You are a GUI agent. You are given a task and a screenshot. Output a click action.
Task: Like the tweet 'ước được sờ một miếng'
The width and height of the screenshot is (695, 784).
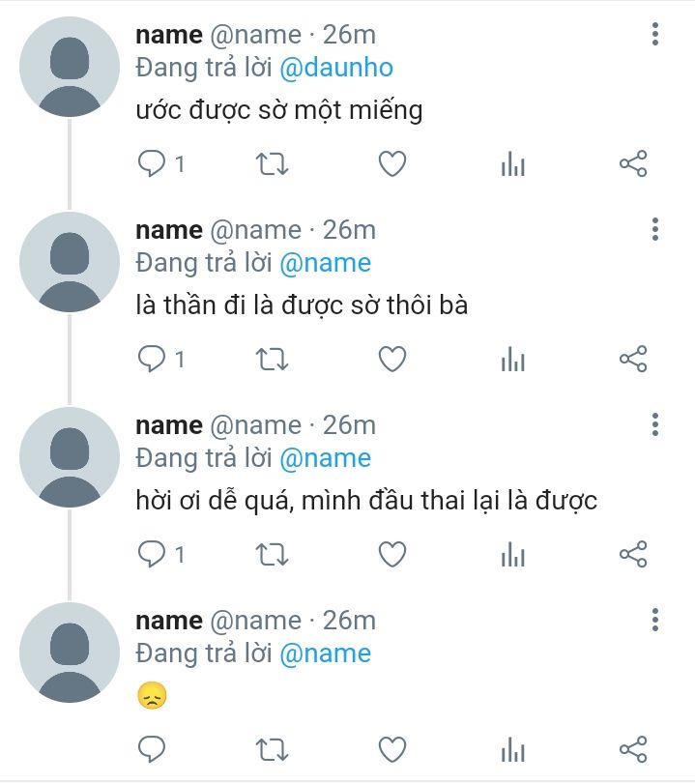click(x=392, y=164)
